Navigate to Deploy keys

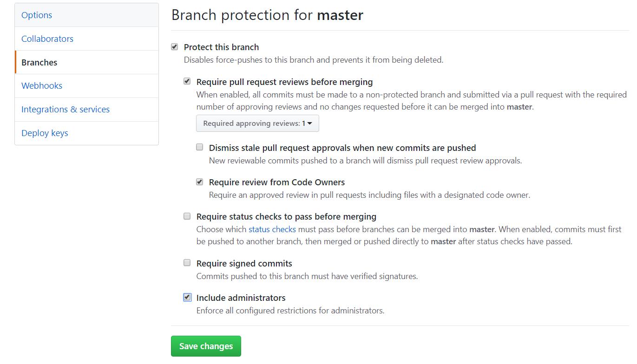click(45, 133)
